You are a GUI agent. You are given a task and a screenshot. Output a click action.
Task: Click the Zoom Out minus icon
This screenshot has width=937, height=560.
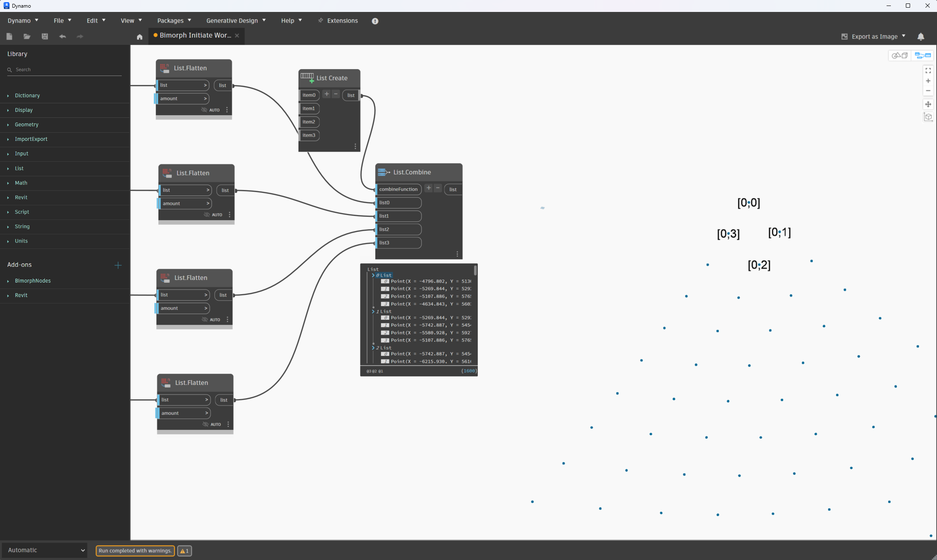pyautogui.click(x=928, y=90)
